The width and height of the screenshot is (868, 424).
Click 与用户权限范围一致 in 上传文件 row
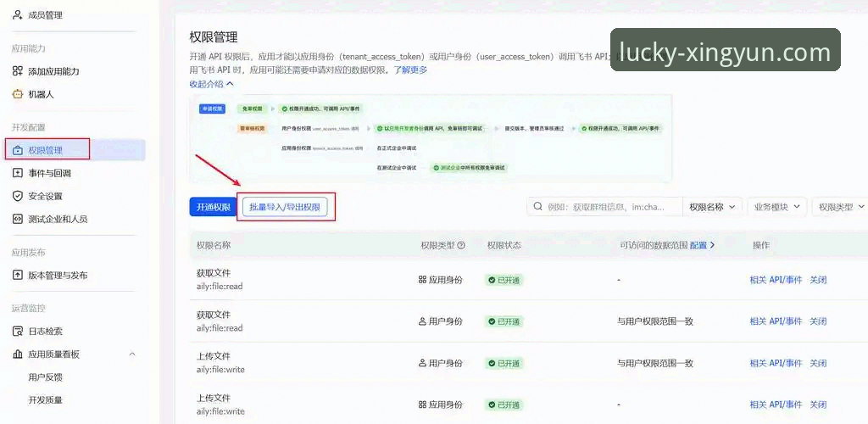[x=655, y=364]
